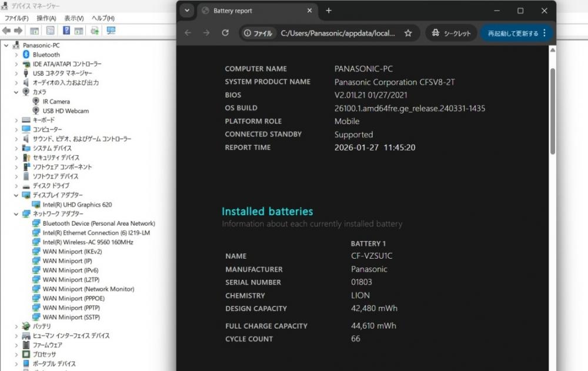Click Device Manager back arrow toolbar icon
The height and width of the screenshot is (371, 588).
tap(6, 31)
